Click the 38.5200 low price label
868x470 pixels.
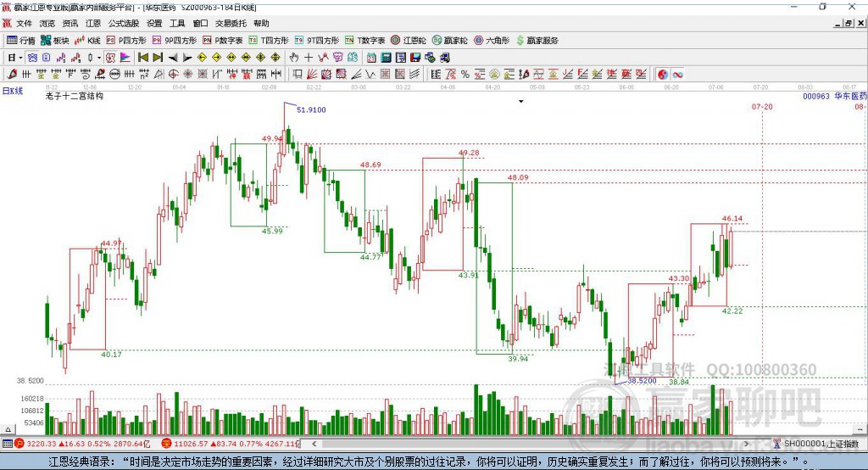click(x=643, y=381)
